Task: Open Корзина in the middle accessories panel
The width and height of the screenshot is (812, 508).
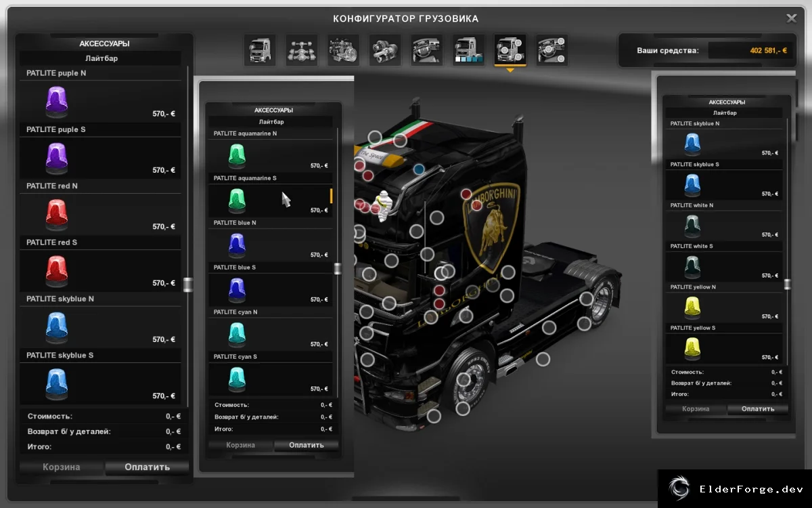Action: click(241, 445)
